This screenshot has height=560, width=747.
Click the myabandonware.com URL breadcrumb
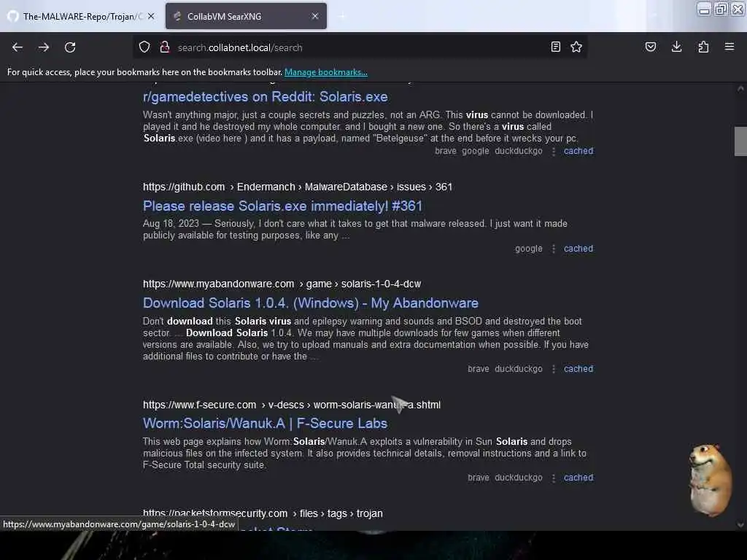point(282,284)
